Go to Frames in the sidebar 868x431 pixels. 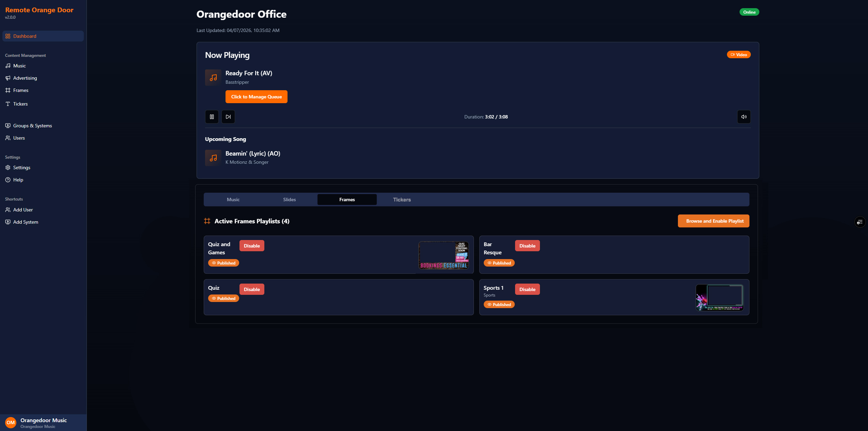tap(20, 90)
